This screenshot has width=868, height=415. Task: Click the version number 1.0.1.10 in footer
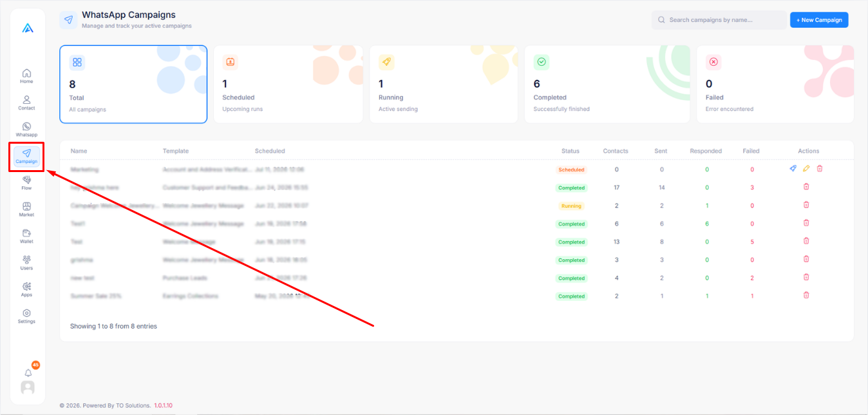coord(163,405)
